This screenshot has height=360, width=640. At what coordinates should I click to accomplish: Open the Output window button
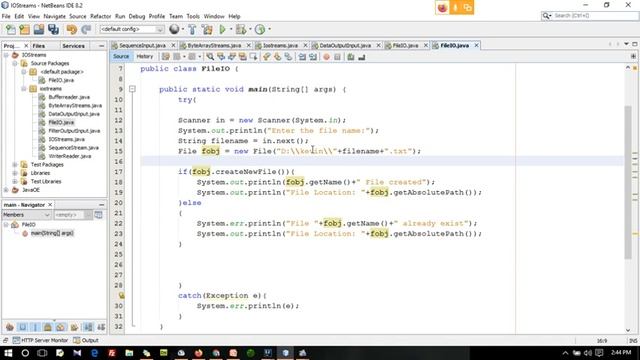coord(86,340)
